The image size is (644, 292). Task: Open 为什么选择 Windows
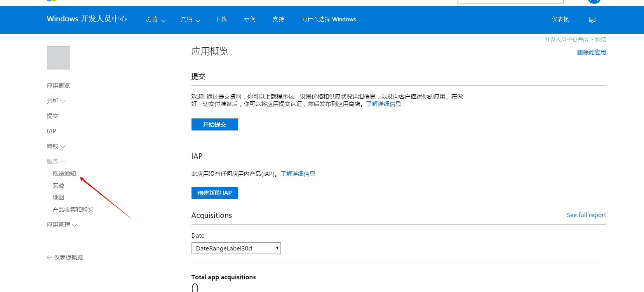pos(329,19)
